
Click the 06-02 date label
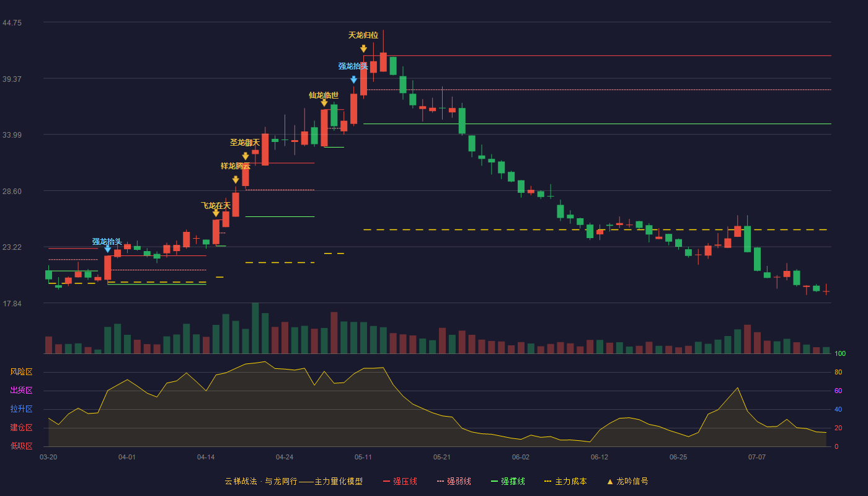(521, 457)
